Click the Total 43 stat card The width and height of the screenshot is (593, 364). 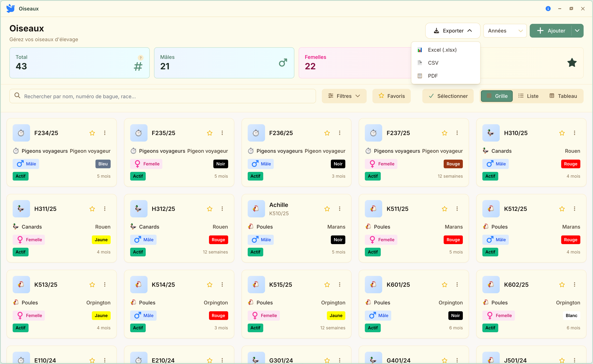80,63
